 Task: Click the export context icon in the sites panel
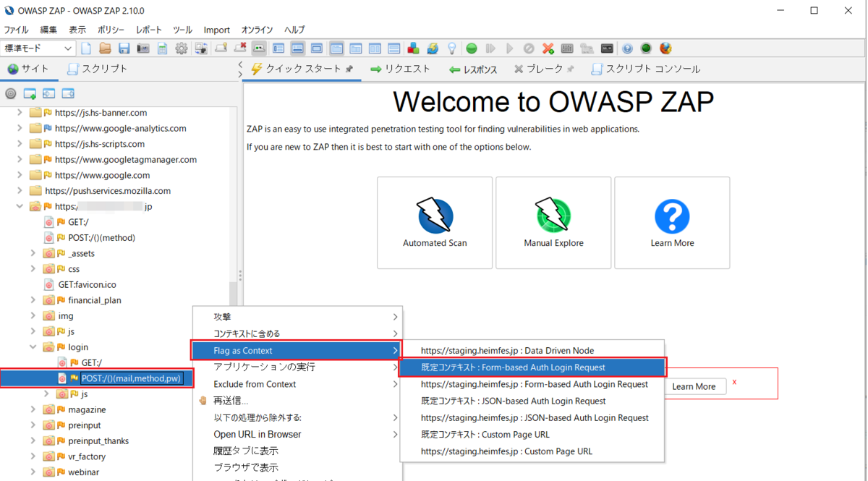pyautogui.click(x=68, y=93)
